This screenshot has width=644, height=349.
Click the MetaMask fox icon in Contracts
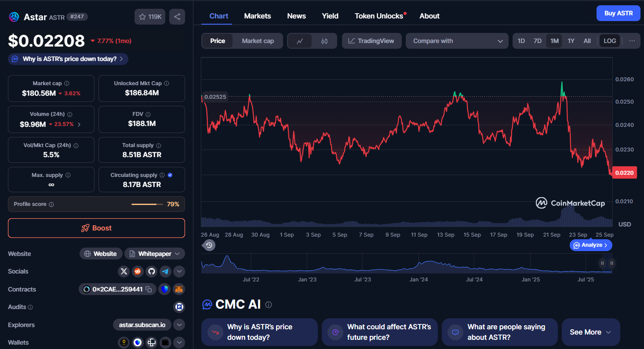[x=179, y=289]
